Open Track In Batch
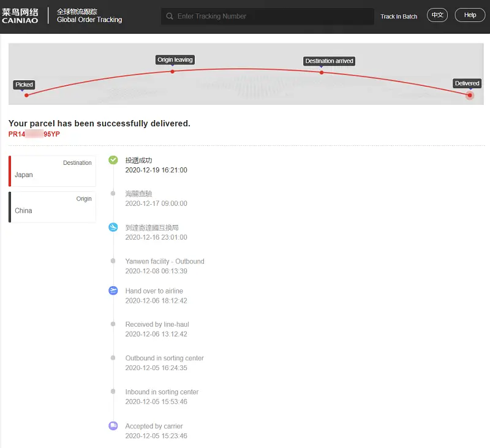The height and width of the screenshot is (448, 490). click(399, 17)
